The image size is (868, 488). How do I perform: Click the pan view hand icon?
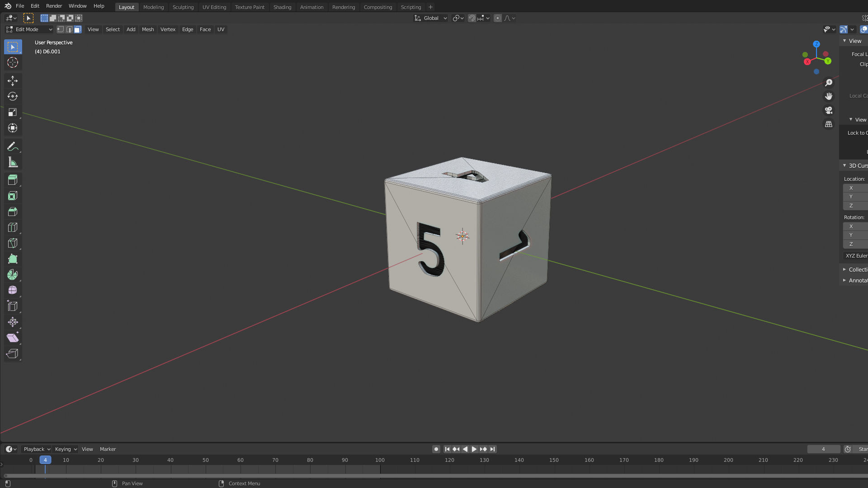coord(829,96)
